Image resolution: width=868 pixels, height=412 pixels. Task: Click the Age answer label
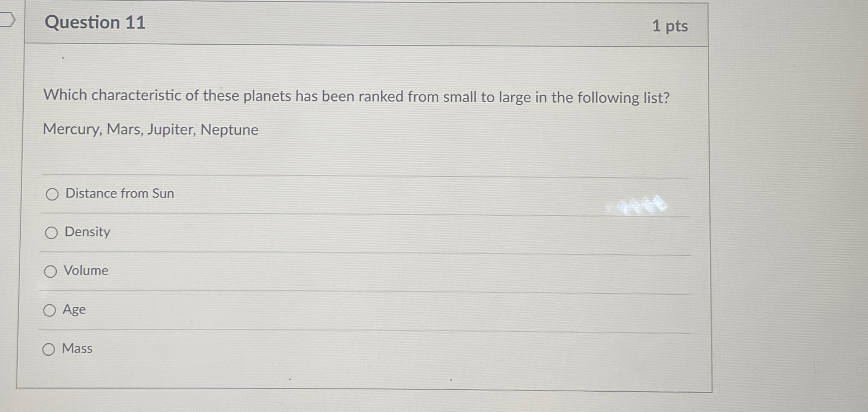tap(75, 309)
